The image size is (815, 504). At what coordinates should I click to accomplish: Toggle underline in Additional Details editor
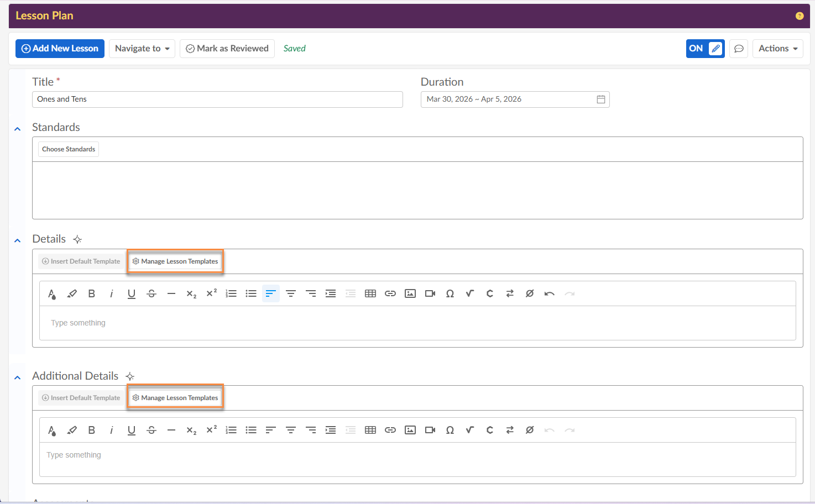pos(132,430)
